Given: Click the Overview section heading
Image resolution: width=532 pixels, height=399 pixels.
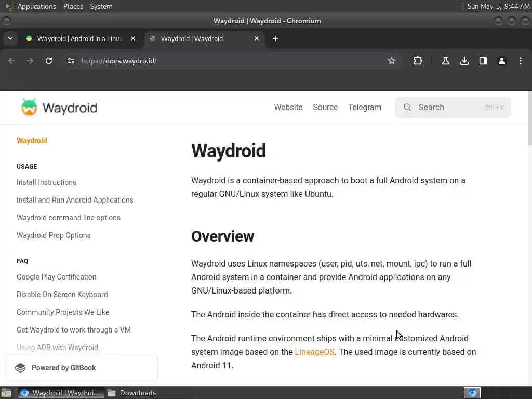Looking at the screenshot, I should [222, 236].
